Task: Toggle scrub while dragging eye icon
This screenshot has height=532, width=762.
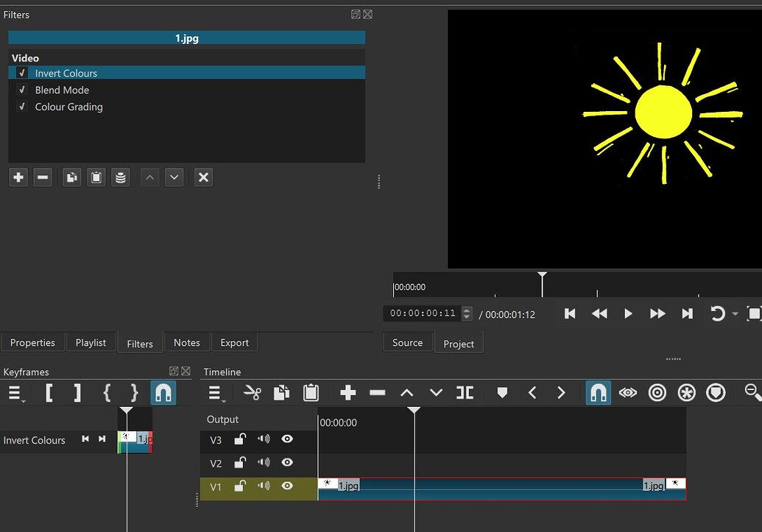Action: tap(627, 393)
